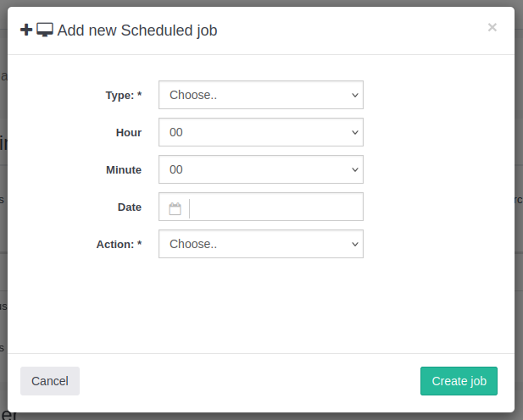Click the monitor icon in the dialog header
The image size is (523, 420).
point(45,30)
